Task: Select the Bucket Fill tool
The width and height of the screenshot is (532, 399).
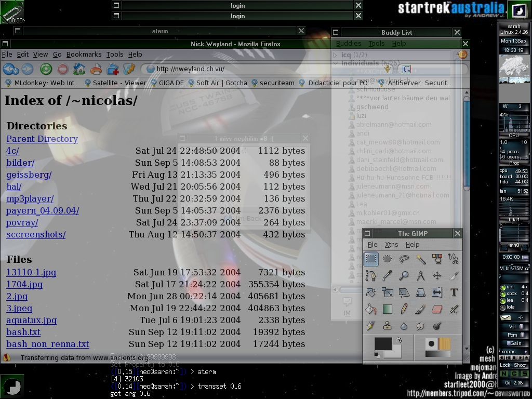Action: tap(370, 310)
